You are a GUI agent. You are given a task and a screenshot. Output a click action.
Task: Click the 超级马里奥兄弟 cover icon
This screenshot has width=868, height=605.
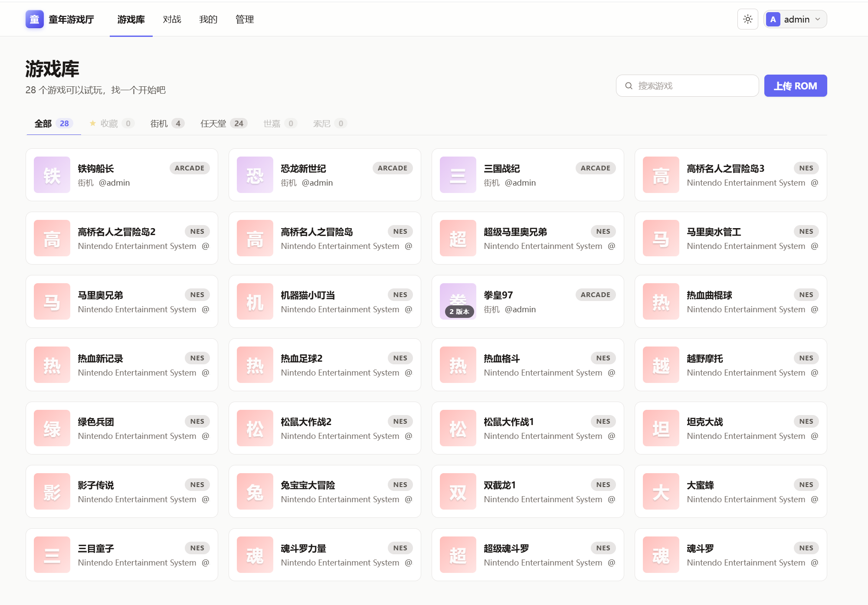point(458,238)
